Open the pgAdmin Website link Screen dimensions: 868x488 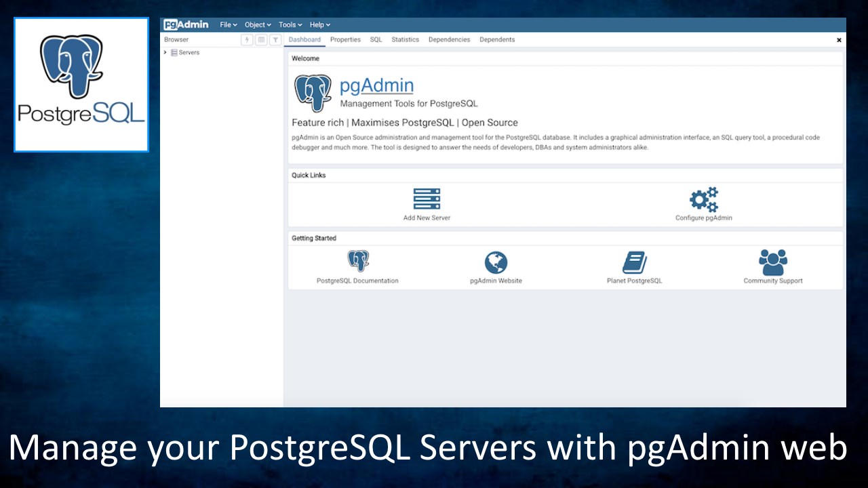click(x=496, y=281)
